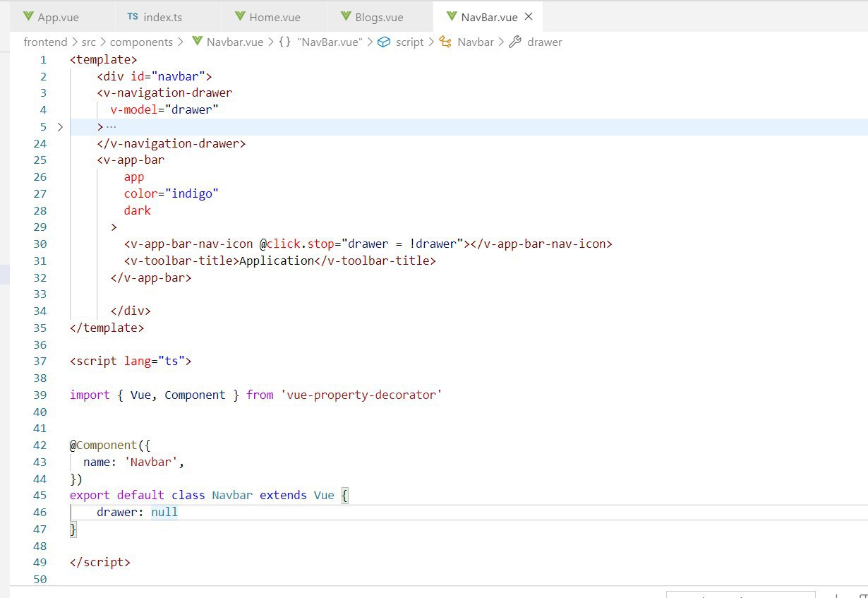This screenshot has width=868, height=598.
Task: Click the drawer breadcrumb
Action: (545, 42)
